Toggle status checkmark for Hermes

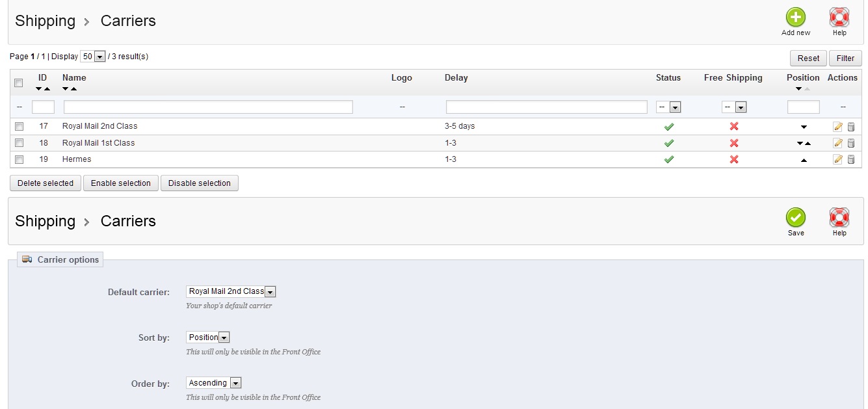click(x=668, y=159)
